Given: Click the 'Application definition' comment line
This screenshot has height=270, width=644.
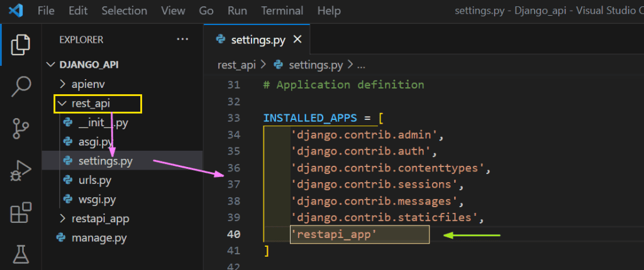Looking at the screenshot, I should point(344,85).
